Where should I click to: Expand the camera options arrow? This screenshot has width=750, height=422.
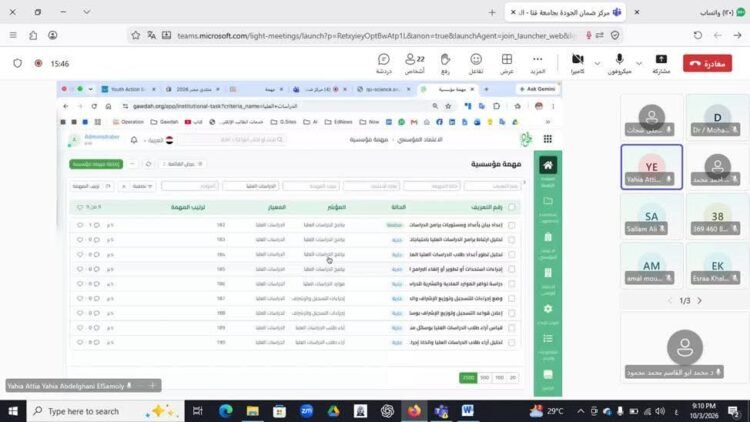click(597, 64)
